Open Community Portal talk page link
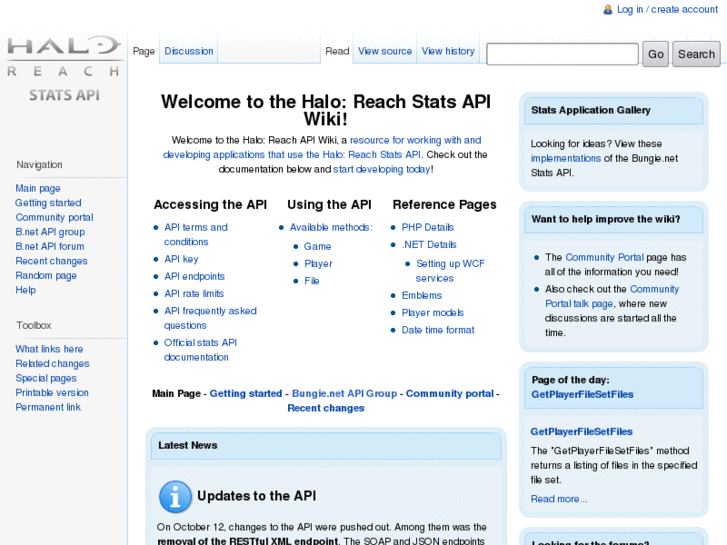Screen dimensions: 727x545 pos(612,296)
